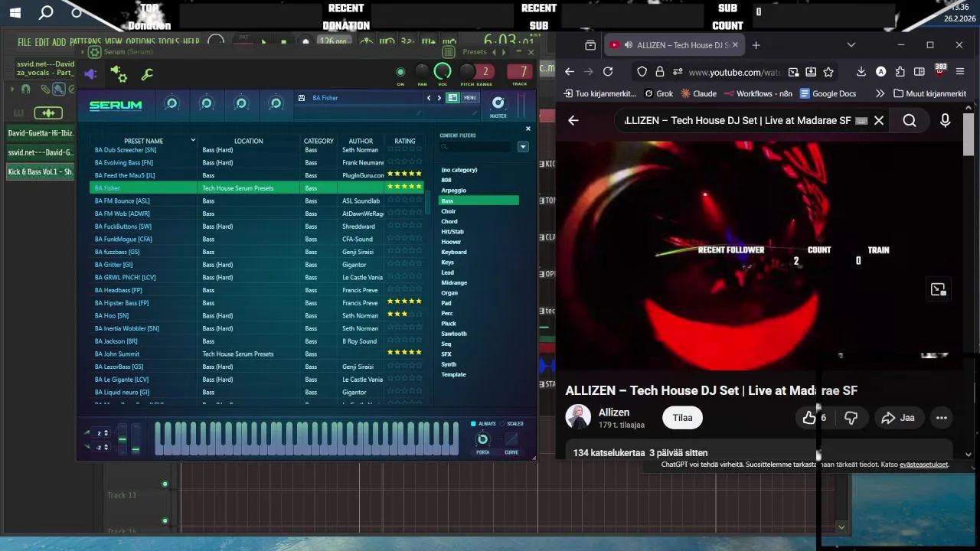Image resolution: width=980 pixels, height=551 pixels.
Task: Go back in the YouTube mobile header
Action: click(573, 120)
